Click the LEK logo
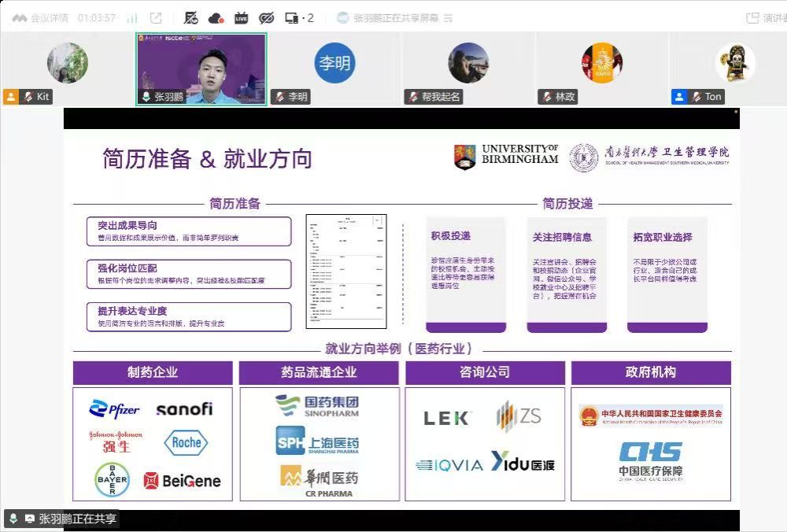The width and height of the screenshot is (787, 532). coord(447,418)
